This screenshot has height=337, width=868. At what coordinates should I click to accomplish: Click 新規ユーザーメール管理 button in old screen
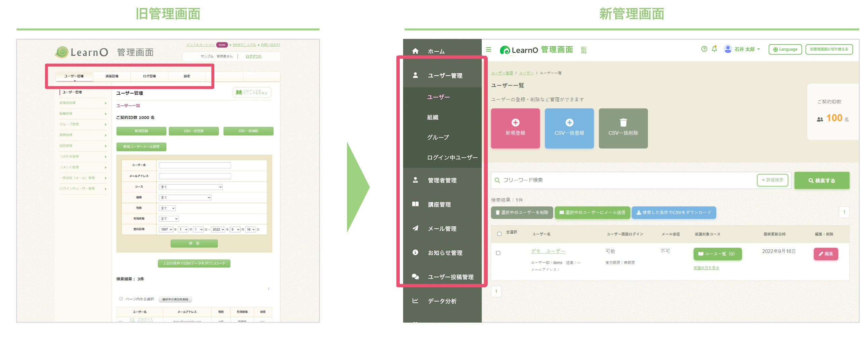(x=141, y=147)
